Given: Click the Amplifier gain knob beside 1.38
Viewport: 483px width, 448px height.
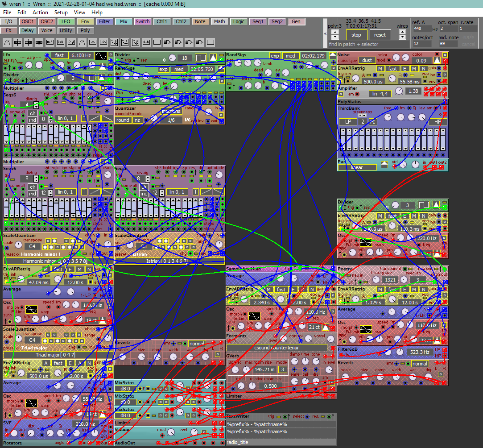Looking at the screenshot, I should [x=399, y=91].
